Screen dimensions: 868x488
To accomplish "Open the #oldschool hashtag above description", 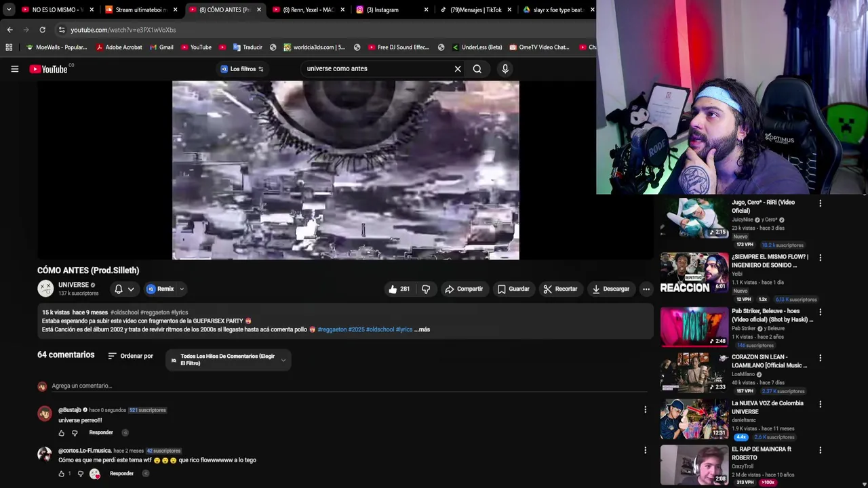I will tap(124, 312).
